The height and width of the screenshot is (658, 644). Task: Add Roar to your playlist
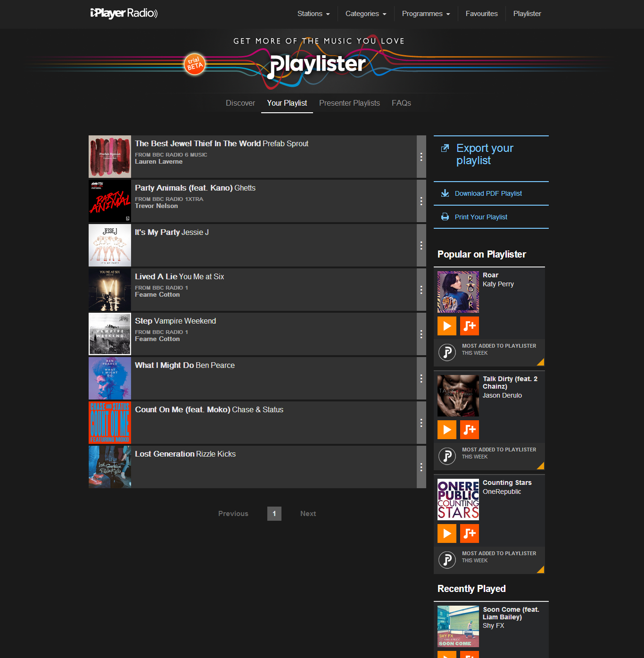(x=470, y=326)
